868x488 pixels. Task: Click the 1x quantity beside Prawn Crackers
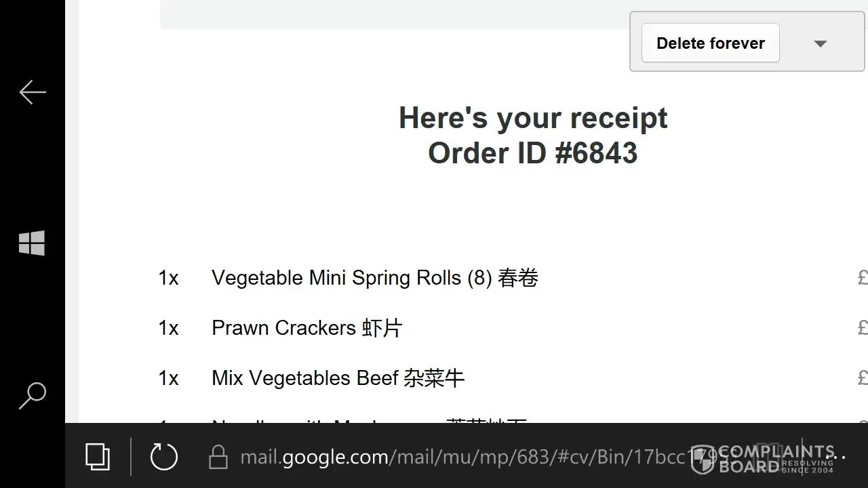pyautogui.click(x=169, y=328)
